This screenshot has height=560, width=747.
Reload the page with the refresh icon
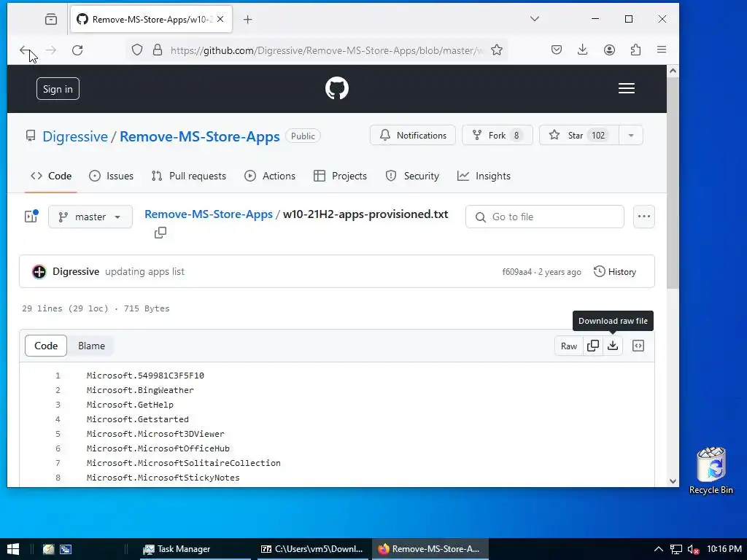(x=77, y=50)
